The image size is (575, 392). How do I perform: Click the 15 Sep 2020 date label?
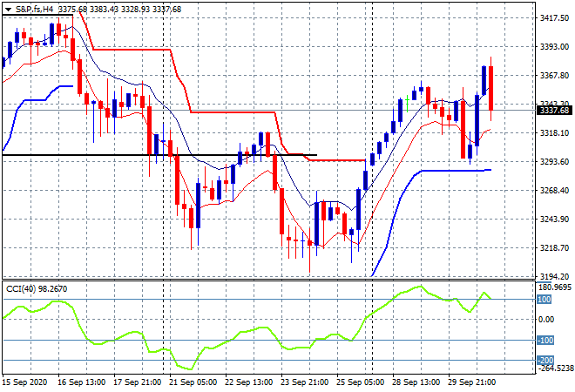coord(25,382)
